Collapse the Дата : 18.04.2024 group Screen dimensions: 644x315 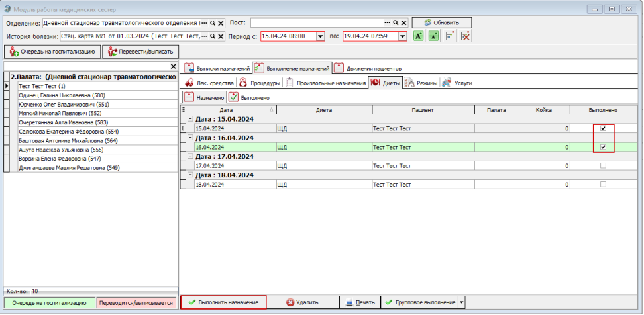190,175
